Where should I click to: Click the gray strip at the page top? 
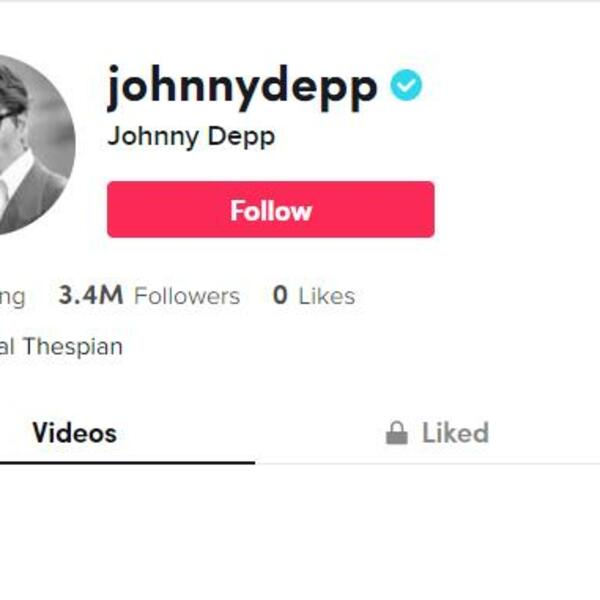pos(300,1)
